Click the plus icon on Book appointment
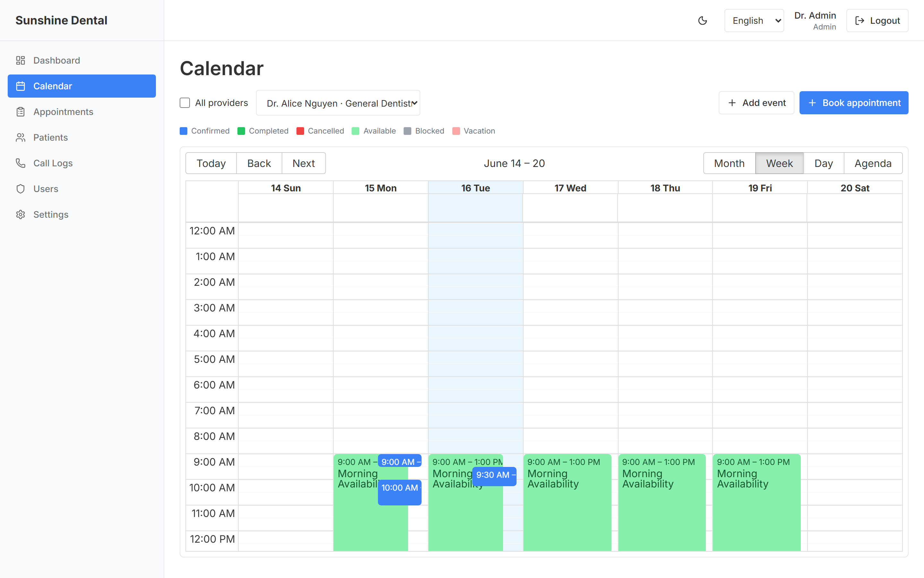Viewport: 924px width, 578px height. (x=812, y=103)
